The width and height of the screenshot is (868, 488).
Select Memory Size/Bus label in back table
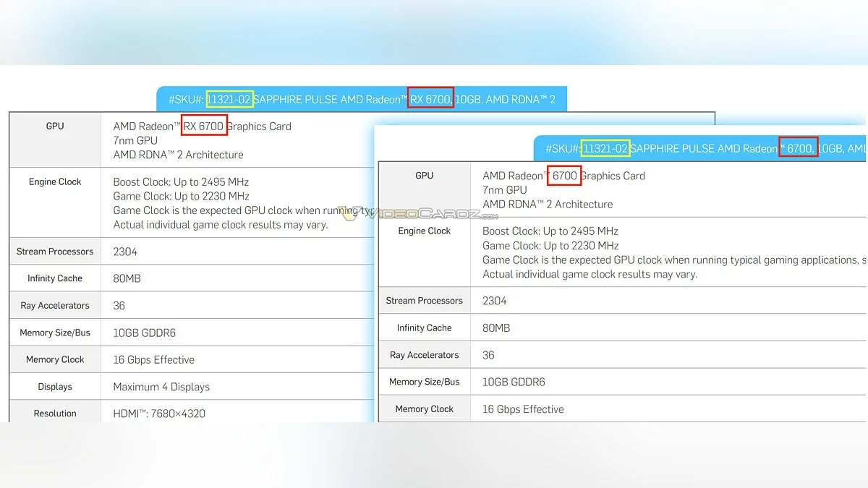coord(55,333)
